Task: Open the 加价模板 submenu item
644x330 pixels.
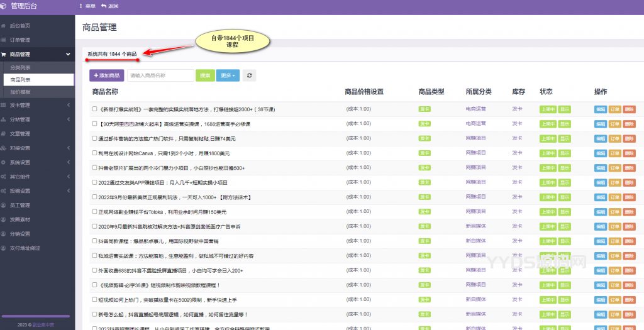Action: (20, 92)
